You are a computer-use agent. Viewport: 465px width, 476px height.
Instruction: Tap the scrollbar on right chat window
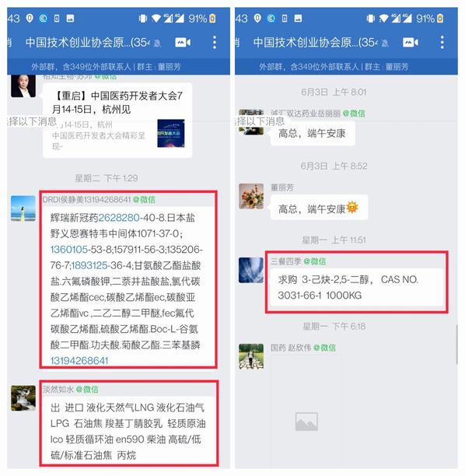[456, 345]
